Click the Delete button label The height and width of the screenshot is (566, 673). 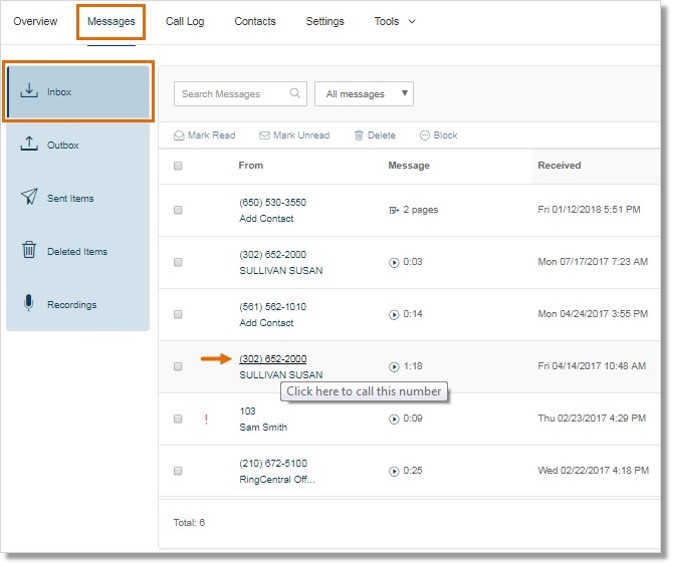(382, 135)
